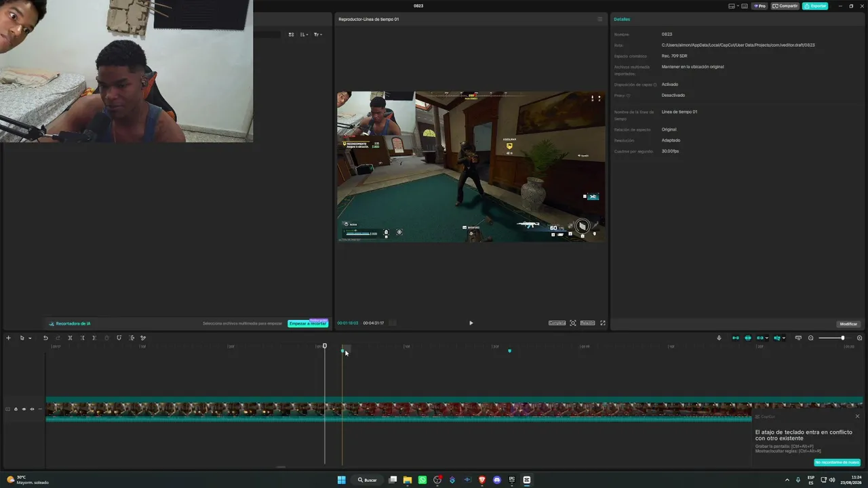Image resolution: width=868 pixels, height=488 pixels.
Task: Click the record voiceover microphone icon
Action: click(719, 338)
